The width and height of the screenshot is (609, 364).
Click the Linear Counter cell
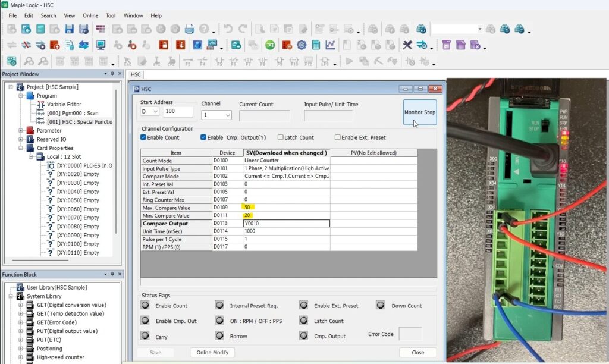point(286,161)
